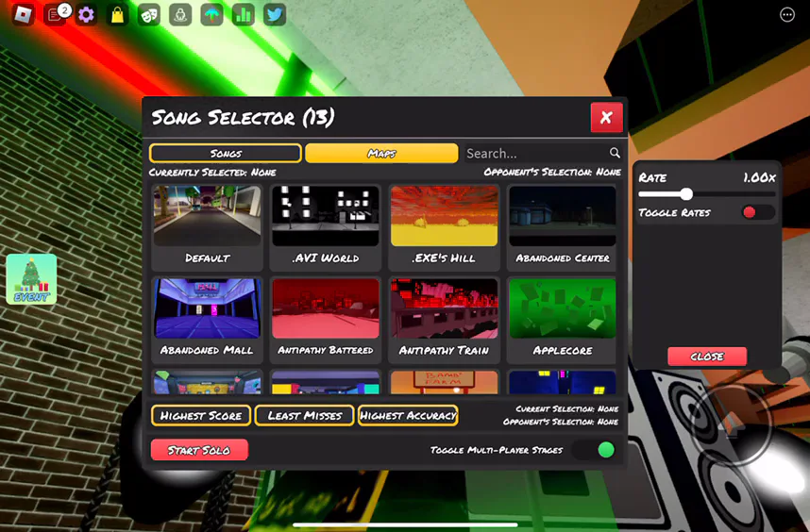
Task: Toggle Multi-Player Stages switch
Action: pyautogui.click(x=594, y=450)
